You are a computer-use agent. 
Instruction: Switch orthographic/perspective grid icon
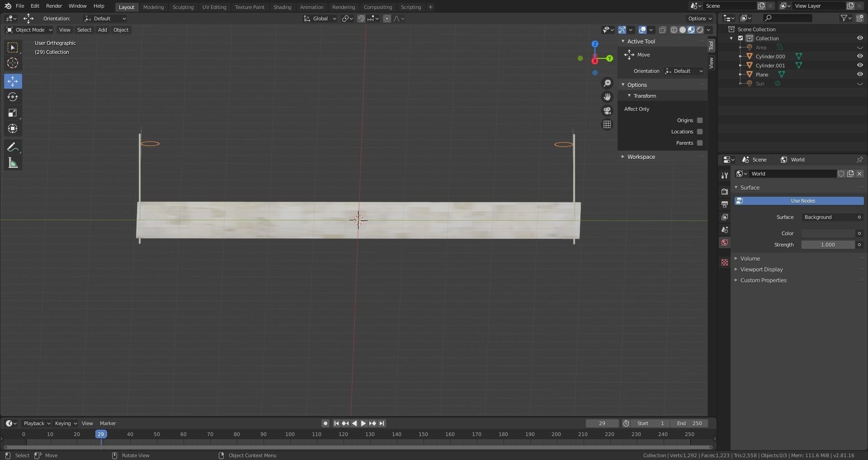(607, 124)
